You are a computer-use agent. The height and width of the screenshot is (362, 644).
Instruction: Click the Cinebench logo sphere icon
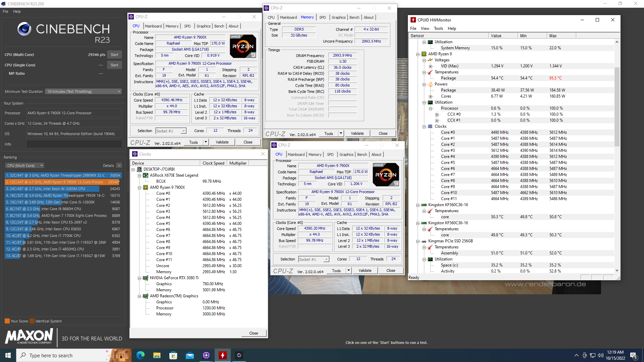[24, 29]
